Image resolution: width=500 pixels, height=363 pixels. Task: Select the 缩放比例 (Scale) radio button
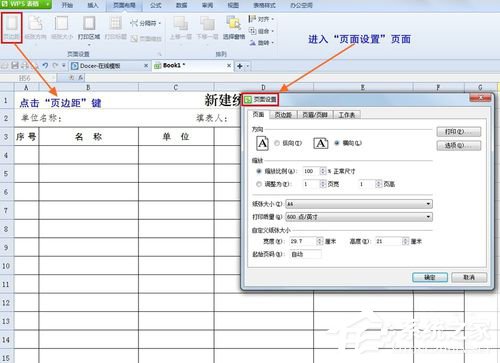pos(259,171)
